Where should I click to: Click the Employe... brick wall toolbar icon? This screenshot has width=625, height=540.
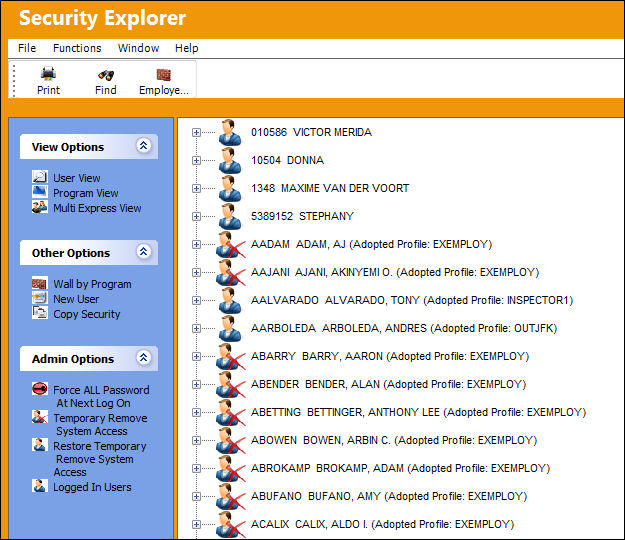pos(163,75)
